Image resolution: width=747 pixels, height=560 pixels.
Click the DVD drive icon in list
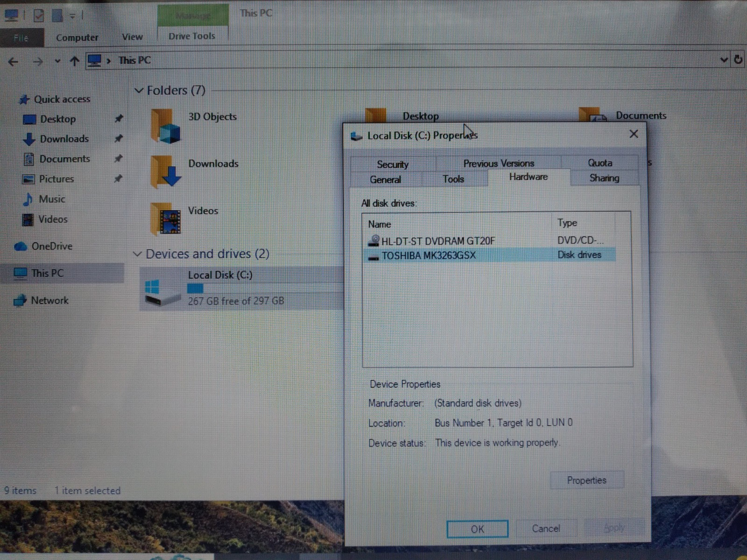tap(374, 241)
